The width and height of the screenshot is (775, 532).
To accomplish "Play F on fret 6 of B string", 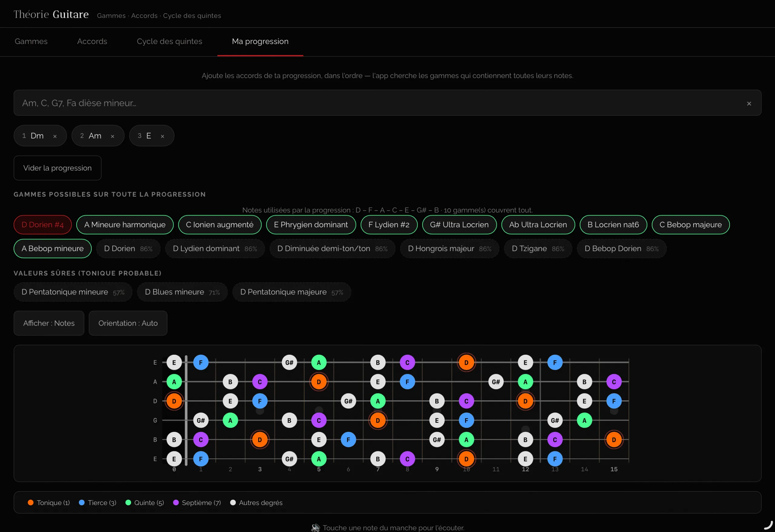I will (x=348, y=440).
